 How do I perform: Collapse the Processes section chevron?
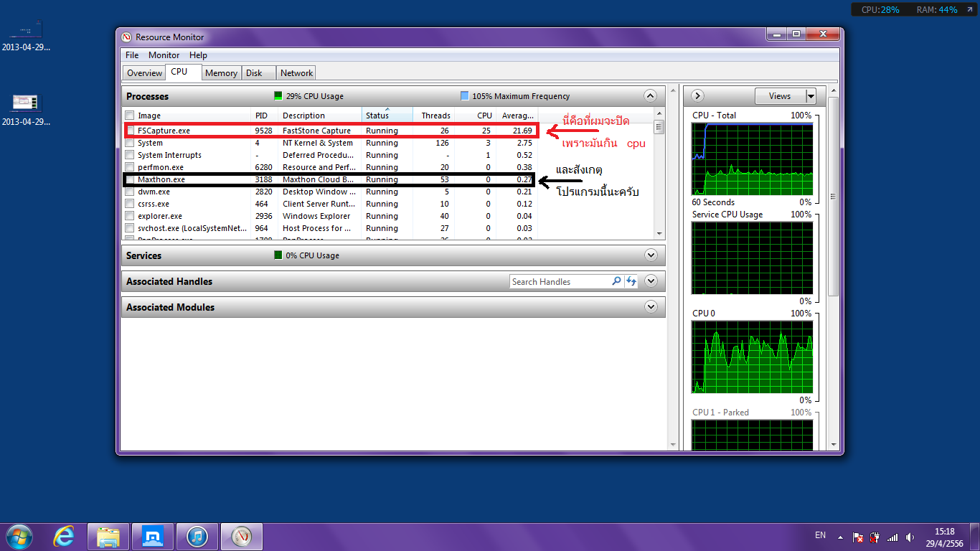[651, 95]
